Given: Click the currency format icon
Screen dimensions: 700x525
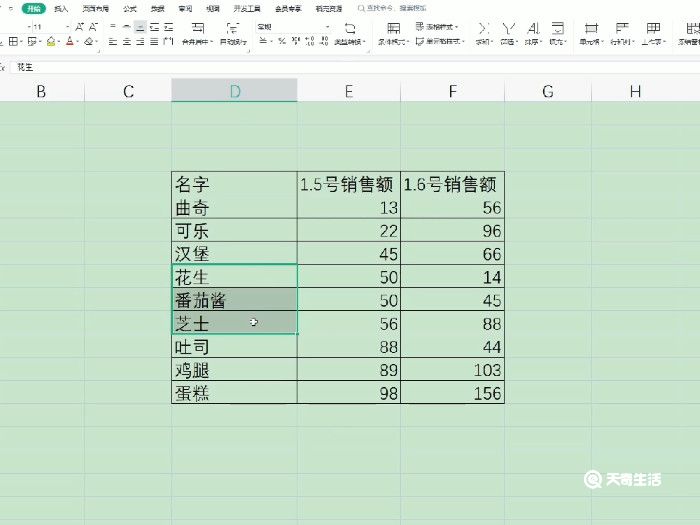Looking at the screenshot, I should pyautogui.click(x=263, y=42).
